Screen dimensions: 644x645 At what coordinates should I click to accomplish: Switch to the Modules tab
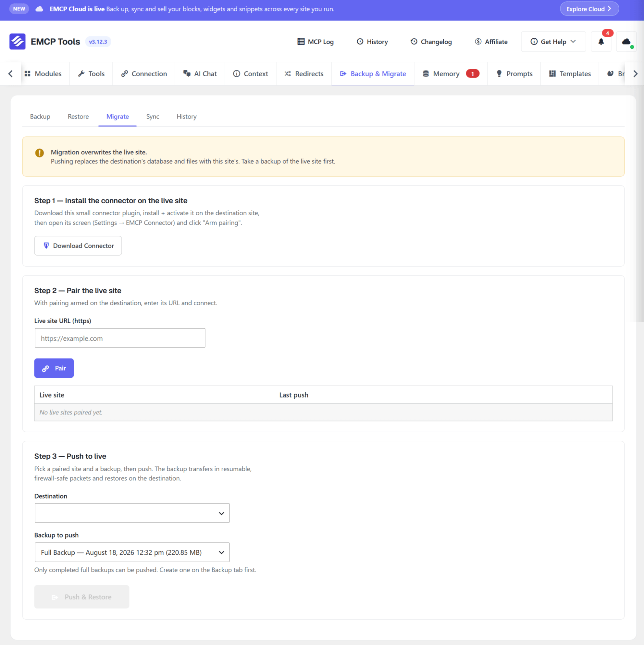click(43, 73)
